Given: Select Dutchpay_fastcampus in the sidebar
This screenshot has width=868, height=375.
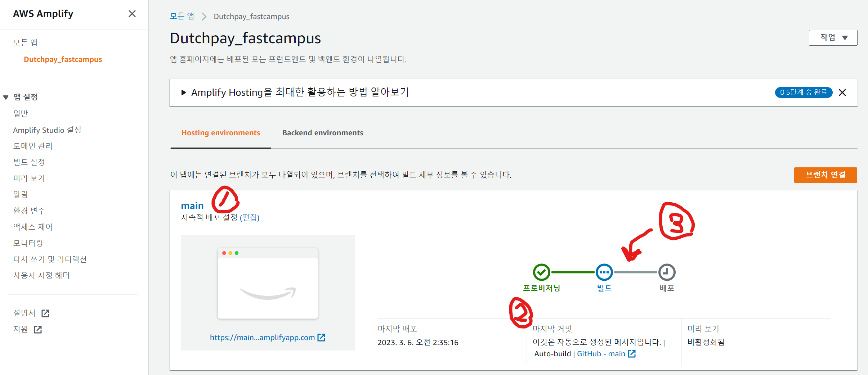Looking at the screenshot, I should tap(63, 59).
